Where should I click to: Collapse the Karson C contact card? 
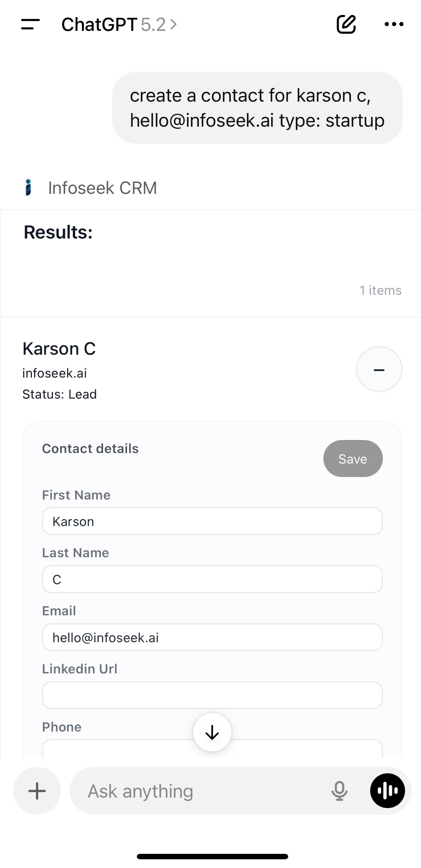click(x=379, y=369)
